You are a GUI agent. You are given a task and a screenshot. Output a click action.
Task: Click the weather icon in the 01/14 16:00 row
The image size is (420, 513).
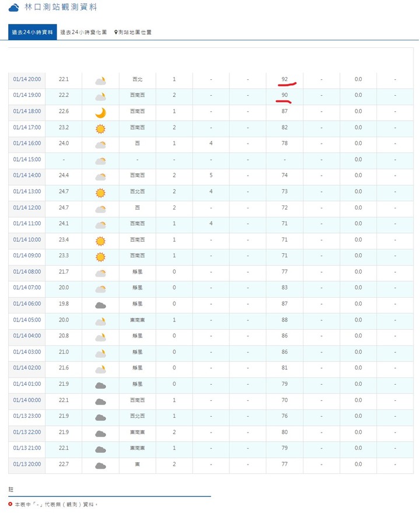point(100,145)
